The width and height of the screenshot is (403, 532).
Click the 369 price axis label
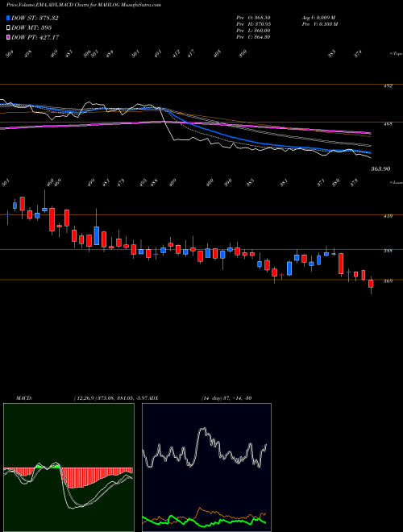tap(388, 281)
